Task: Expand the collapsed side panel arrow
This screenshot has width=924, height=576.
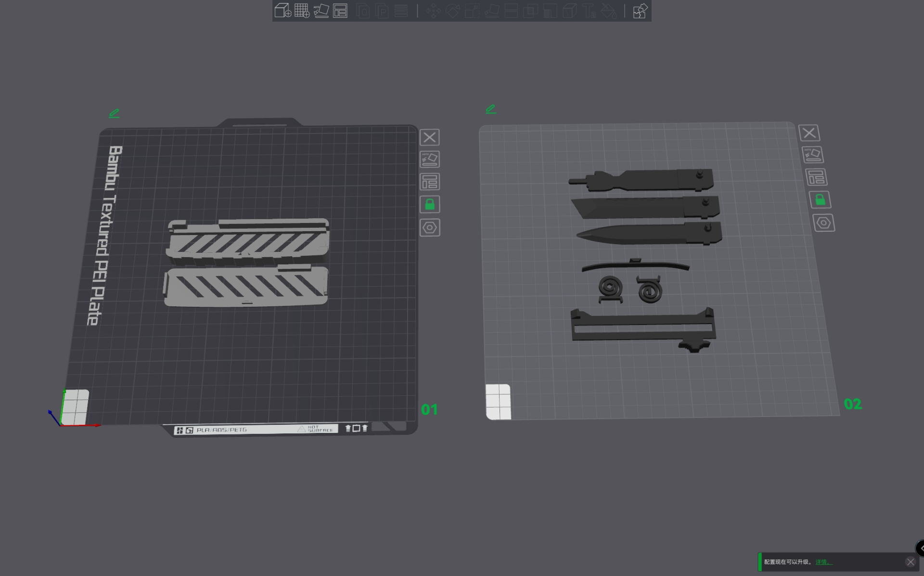Action: (920, 548)
